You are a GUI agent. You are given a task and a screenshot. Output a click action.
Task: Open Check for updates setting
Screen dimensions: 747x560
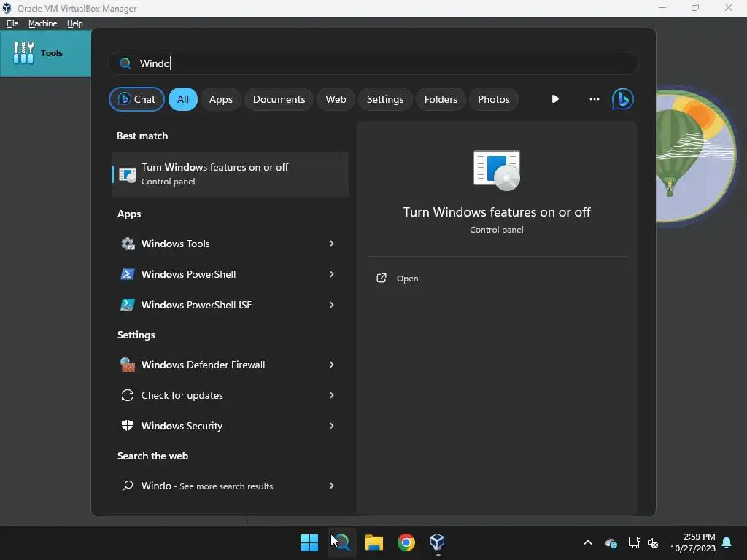tap(230, 395)
